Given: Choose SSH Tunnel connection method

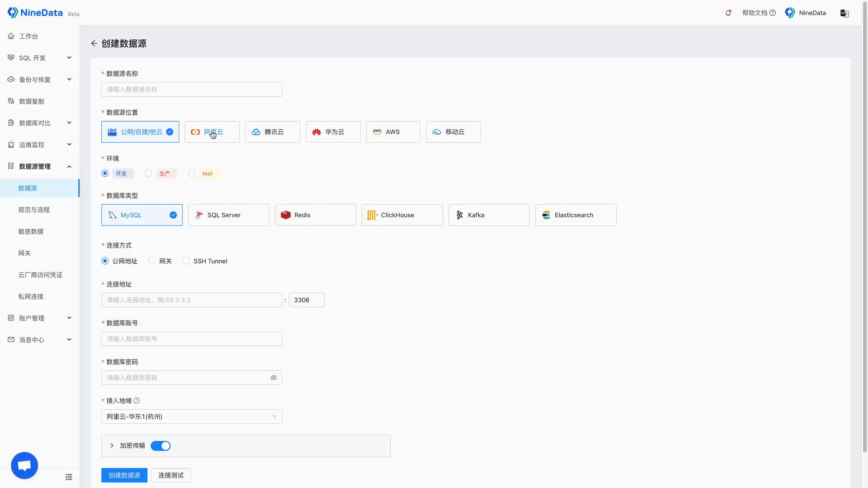Looking at the screenshot, I should pos(186,261).
